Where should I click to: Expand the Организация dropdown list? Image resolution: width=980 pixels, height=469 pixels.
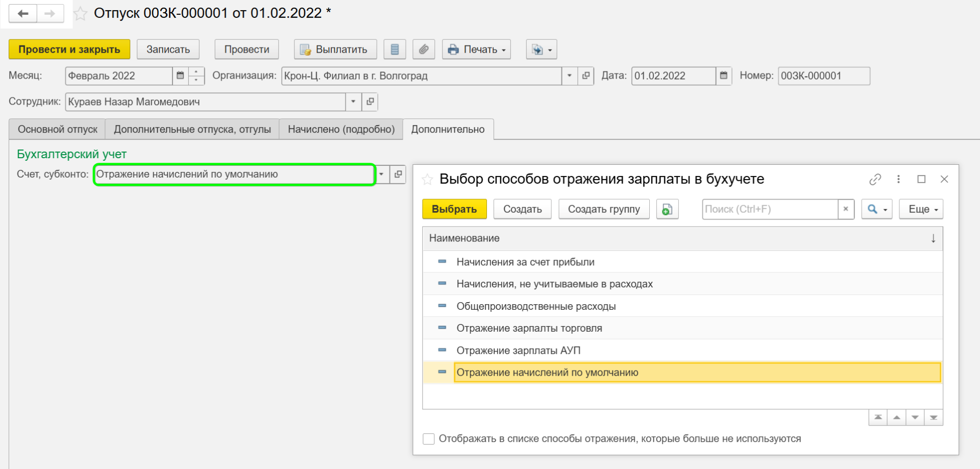570,76
